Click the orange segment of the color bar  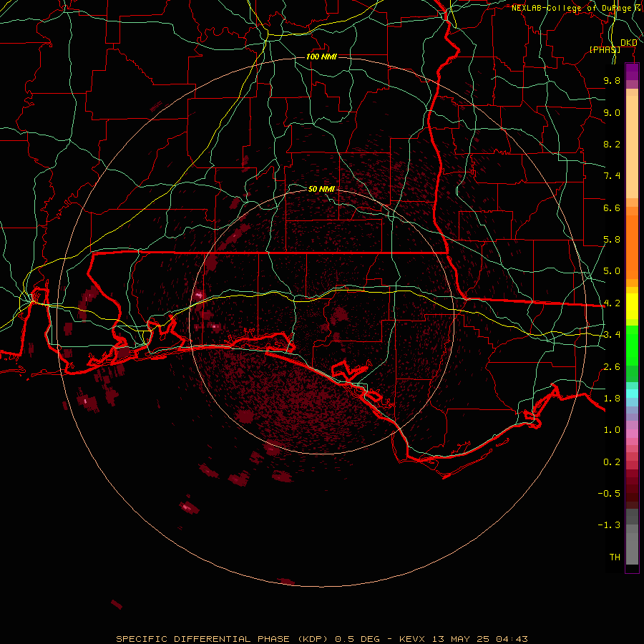[x=632, y=246]
